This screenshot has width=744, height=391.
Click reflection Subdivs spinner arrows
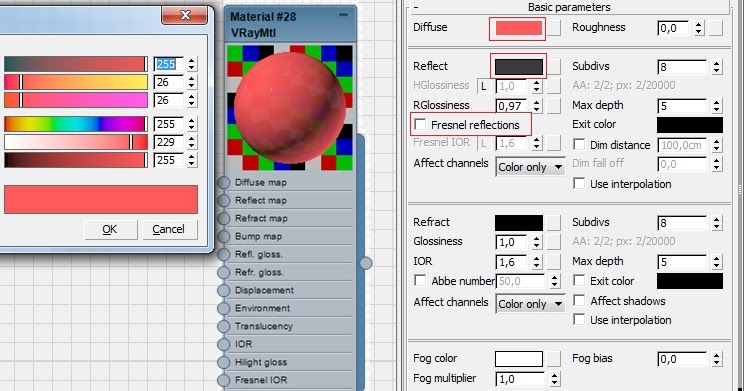point(717,67)
